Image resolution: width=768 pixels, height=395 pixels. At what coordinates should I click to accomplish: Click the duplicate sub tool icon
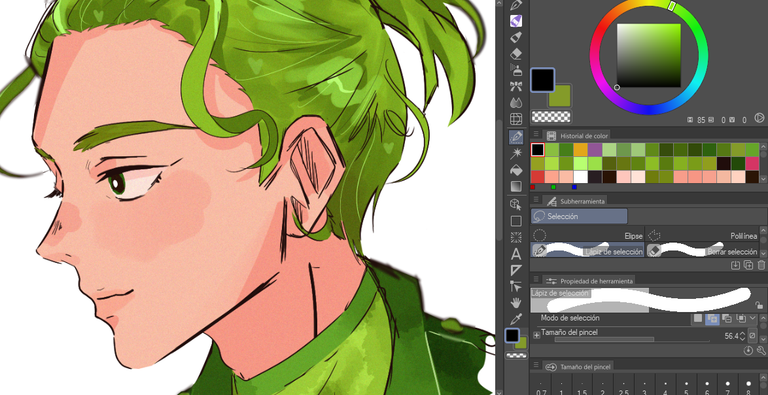[748, 265]
